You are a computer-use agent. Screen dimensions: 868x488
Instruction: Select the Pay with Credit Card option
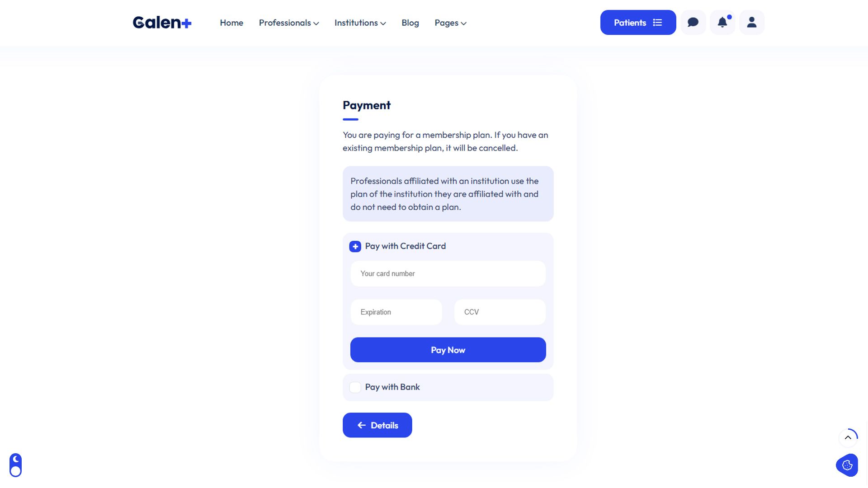(355, 246)
